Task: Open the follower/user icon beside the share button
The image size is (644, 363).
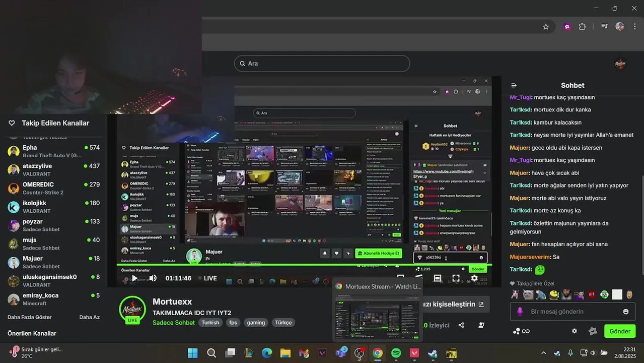Action: point(481,325)
